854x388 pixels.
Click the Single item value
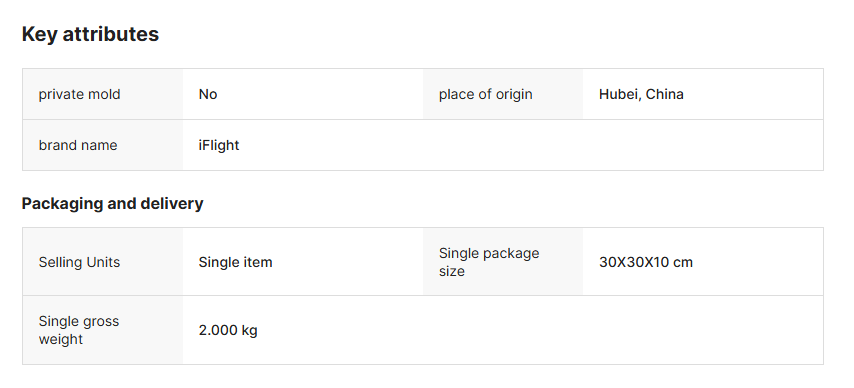[235, 262]
